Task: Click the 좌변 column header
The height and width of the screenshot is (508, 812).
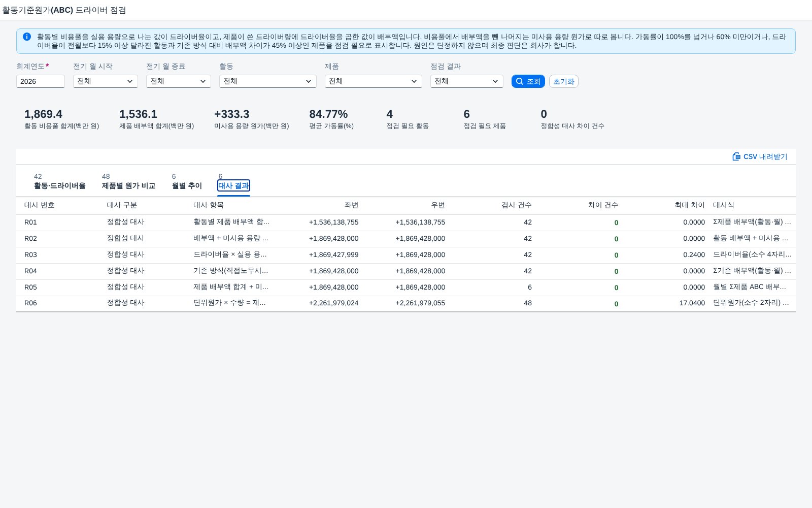Action: 351,205
